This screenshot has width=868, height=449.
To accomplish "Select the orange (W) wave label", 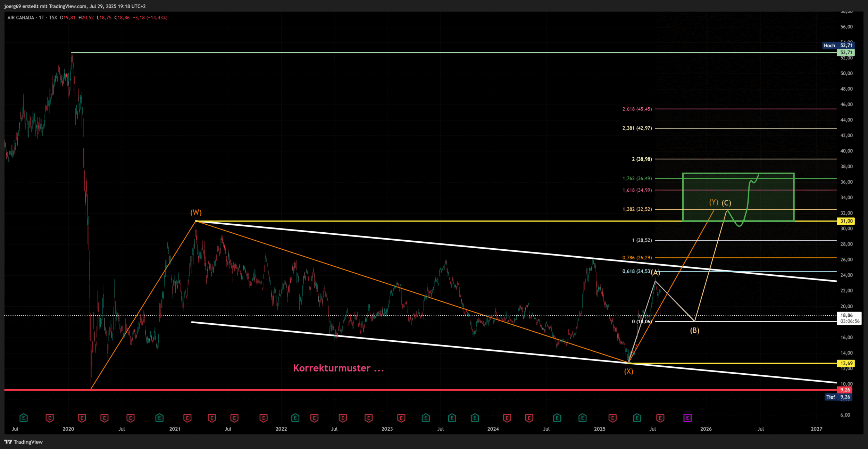I will (x=196, y=213).
